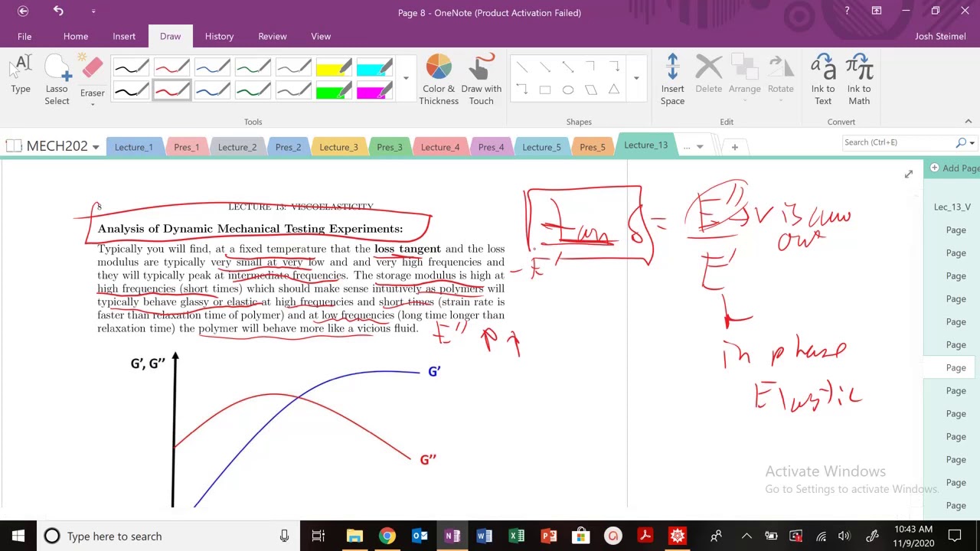This screenshot has height=551, width=980.
Task: Open search scope dropdown arrow
Action: (x=972, y=143)
